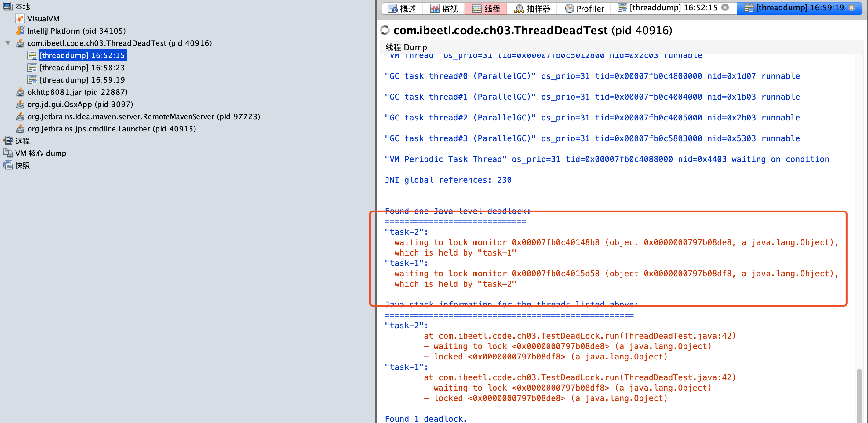Select the RemoteMavenServer process entry
This screenshot has width=868, height=423.
click(144, 116)
